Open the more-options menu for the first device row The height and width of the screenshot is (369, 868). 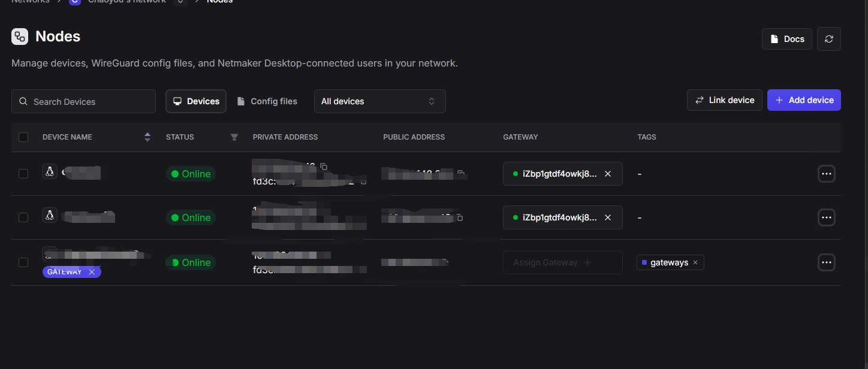(x=827, y=174)
